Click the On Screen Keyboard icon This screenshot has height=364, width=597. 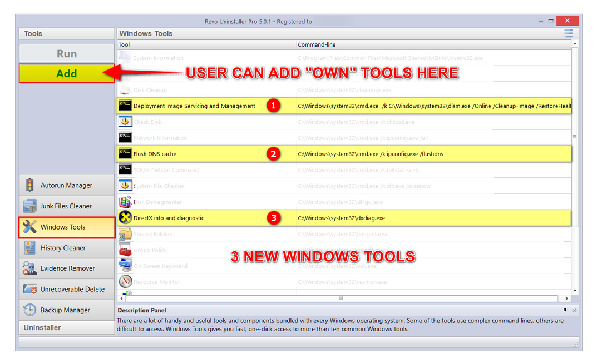(125, 265)
